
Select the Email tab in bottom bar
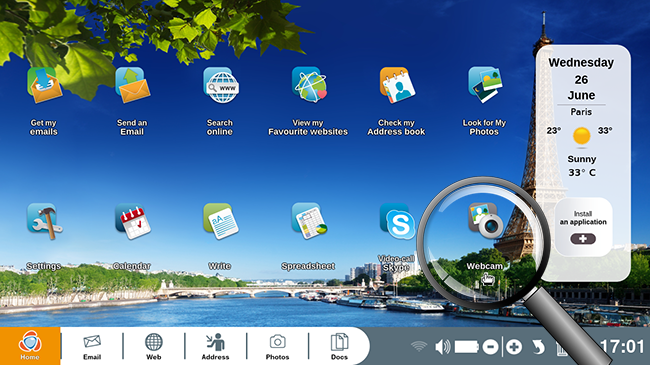point(92,347)
